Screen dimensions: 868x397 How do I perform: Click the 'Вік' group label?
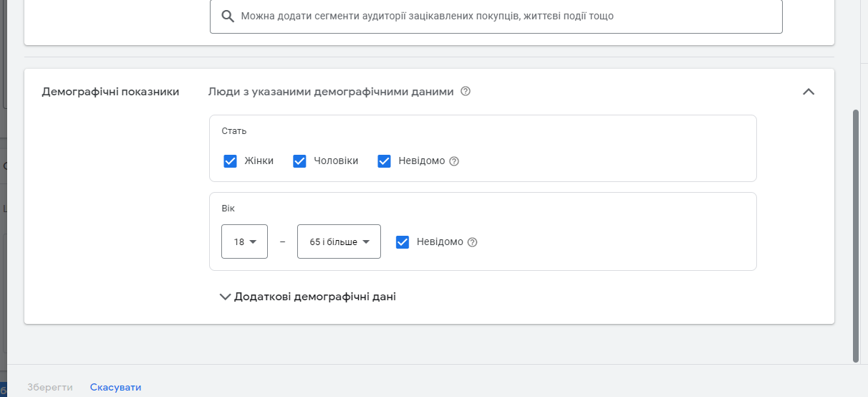(228, 209)
